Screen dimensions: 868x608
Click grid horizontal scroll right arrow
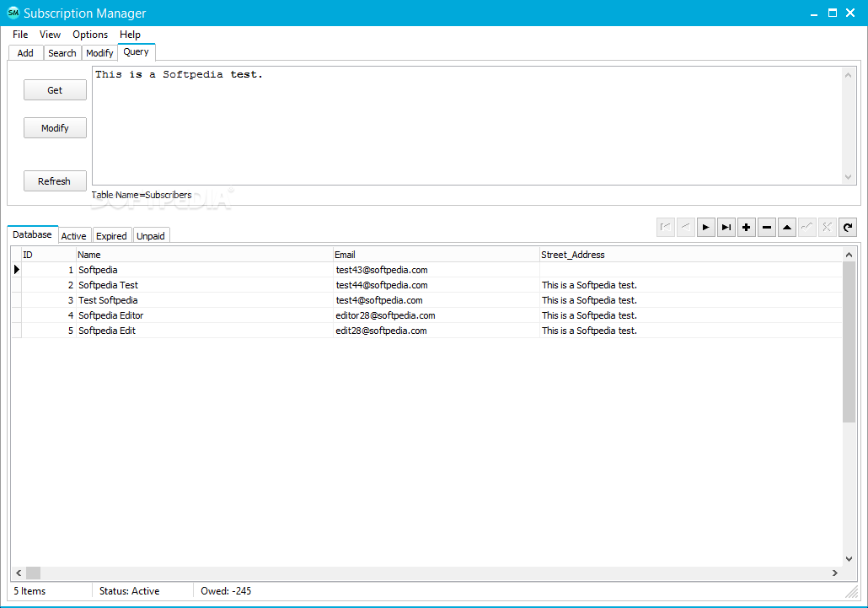(x=835, y=573)
